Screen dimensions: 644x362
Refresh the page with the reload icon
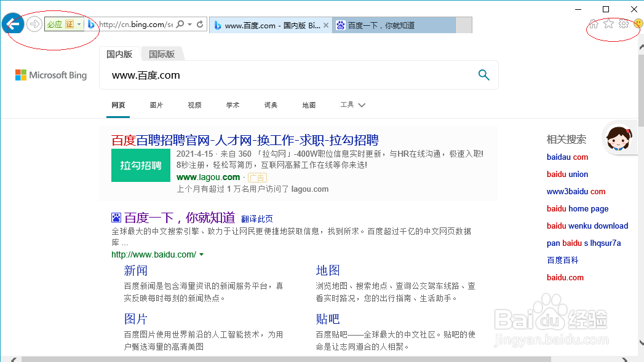pos(200,24)
